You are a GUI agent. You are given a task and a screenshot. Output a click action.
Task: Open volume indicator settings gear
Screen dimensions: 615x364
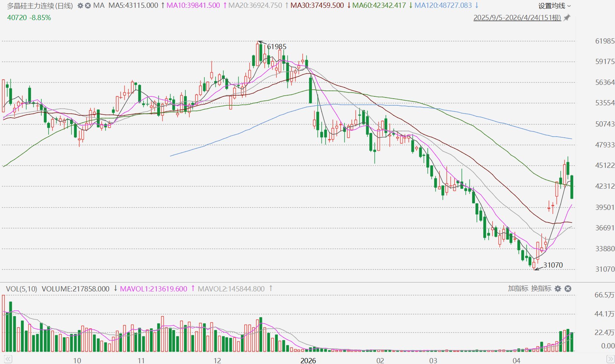558,288
